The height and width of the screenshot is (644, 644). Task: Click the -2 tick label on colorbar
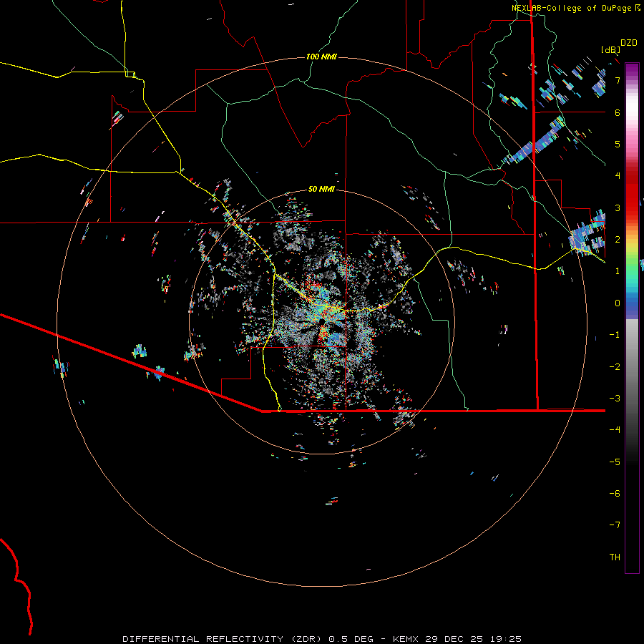[615, 366]
